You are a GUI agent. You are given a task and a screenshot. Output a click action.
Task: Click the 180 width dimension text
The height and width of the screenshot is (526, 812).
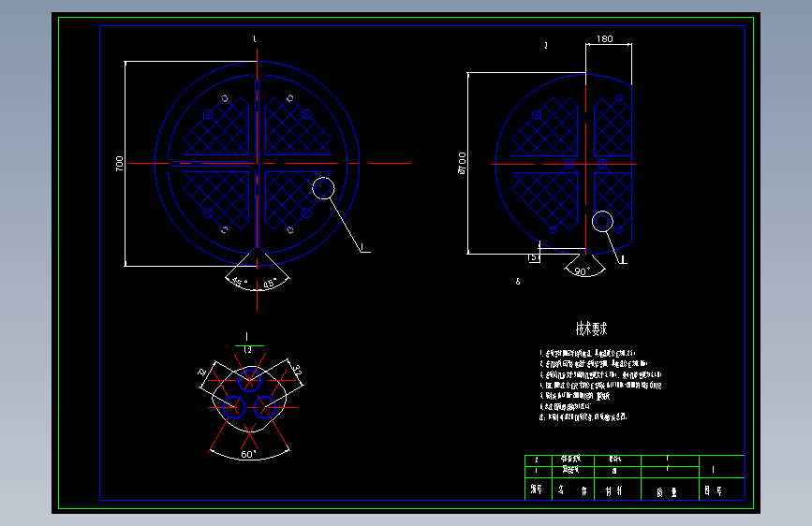[604, 38]
